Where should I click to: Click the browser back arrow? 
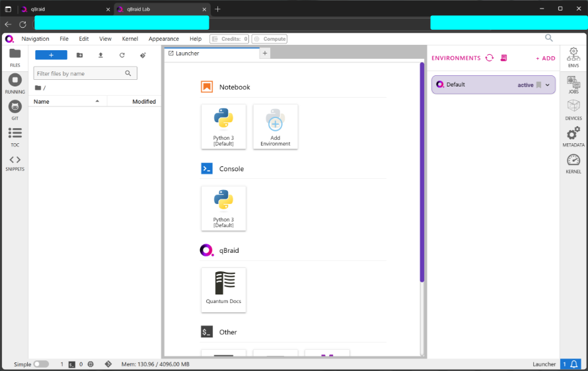click(x=8, y=24)
